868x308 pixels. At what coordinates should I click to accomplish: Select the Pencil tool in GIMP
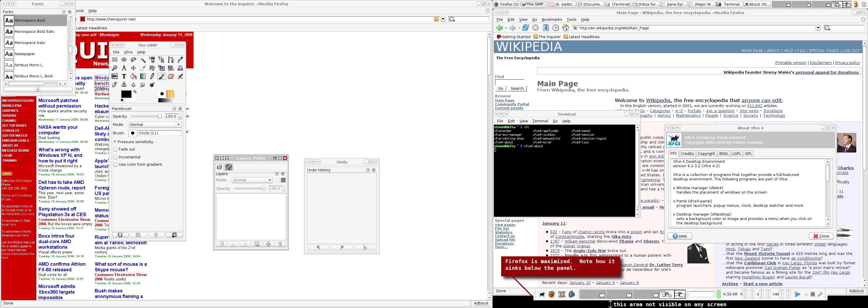coord(152,77)
